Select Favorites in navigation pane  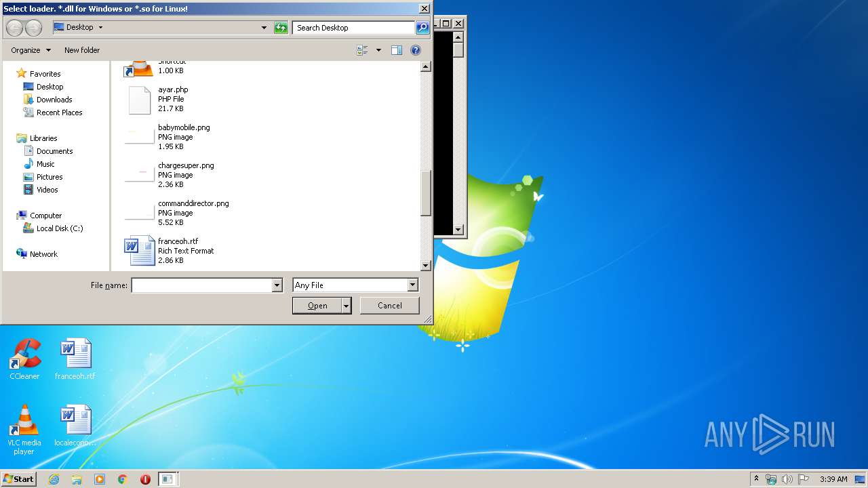(45, 74)
